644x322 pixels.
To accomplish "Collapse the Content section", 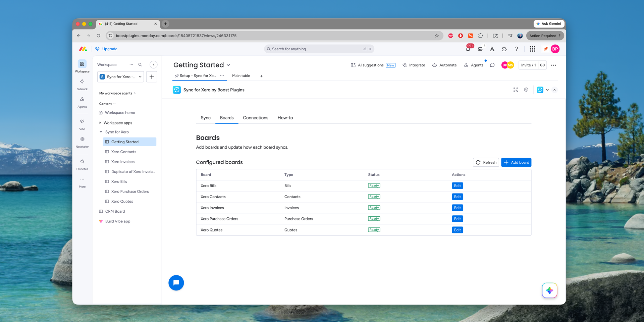I will point(107,104).
